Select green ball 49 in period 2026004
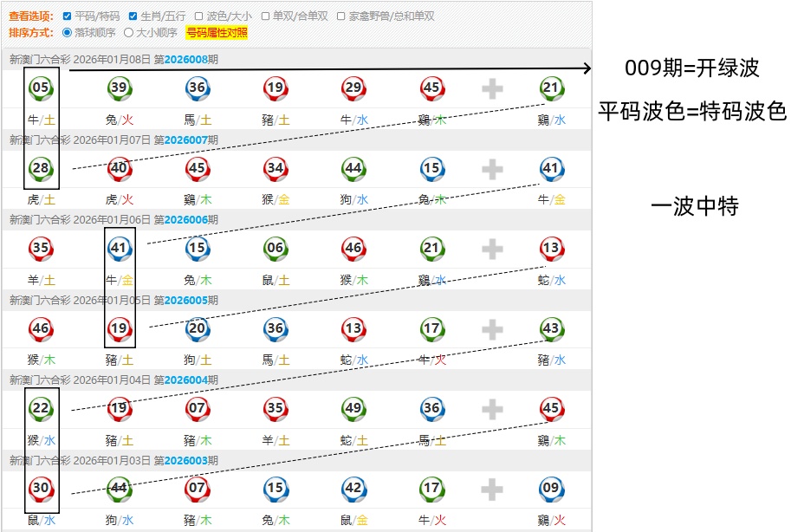The width and height of the screenshot is (804, 532). (353, 409)
